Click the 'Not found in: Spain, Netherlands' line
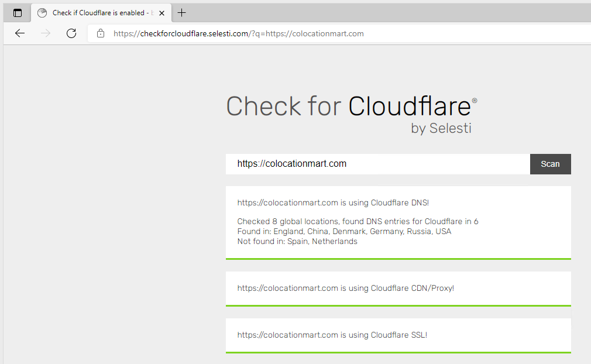Screen dimensions: 591x364 click(297, 241)
